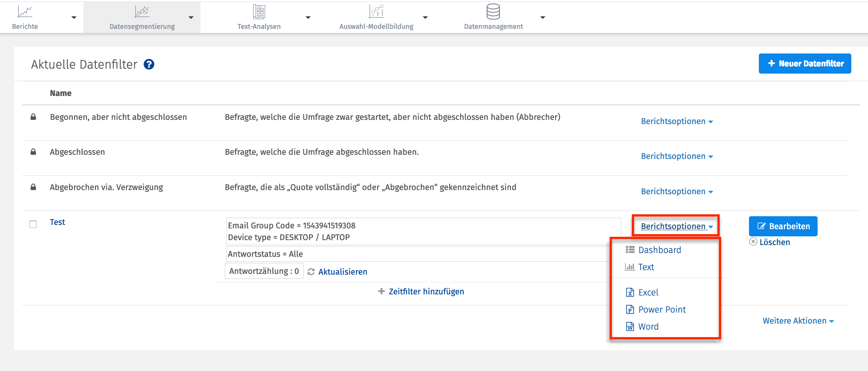This screenshot has width=868, height=371.
Task: Click the Neuer Datenfilter button
Action: 805,63
